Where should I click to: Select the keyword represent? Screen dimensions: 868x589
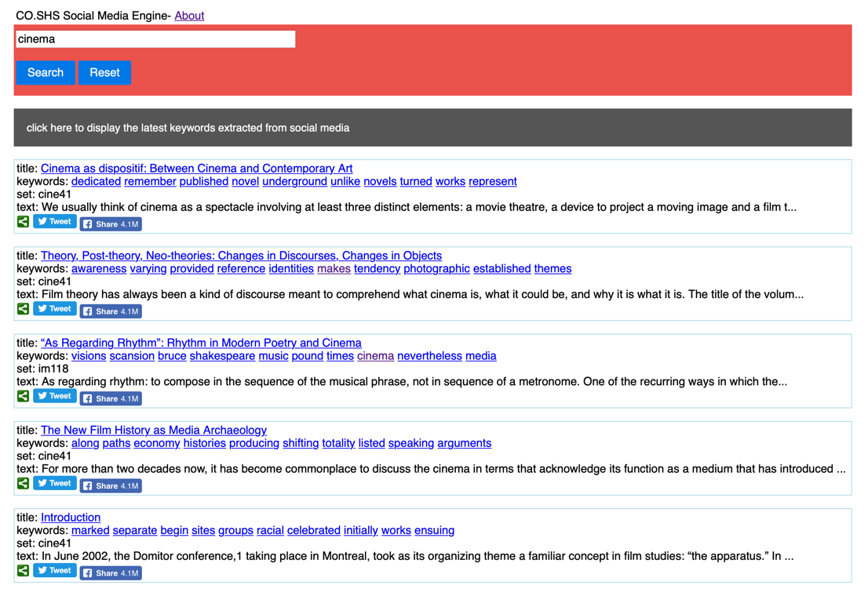(x=493, y=181)
